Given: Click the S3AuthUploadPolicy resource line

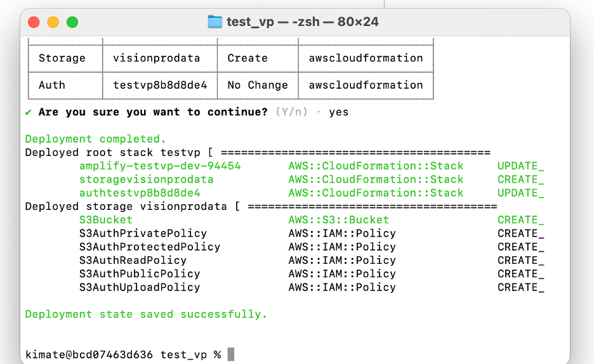Looking at the screenshot, I should 139,287.
